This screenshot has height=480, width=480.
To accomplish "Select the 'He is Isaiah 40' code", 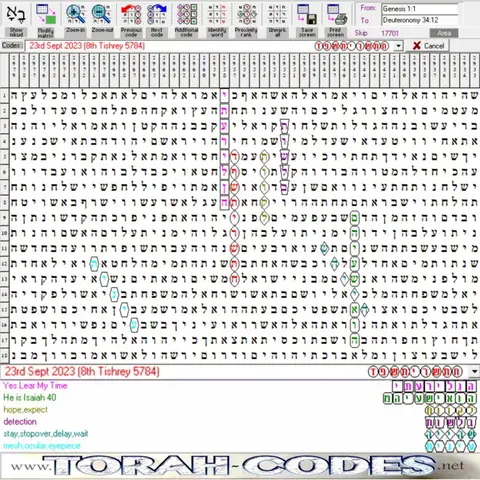I will click(x=30, y=398).
